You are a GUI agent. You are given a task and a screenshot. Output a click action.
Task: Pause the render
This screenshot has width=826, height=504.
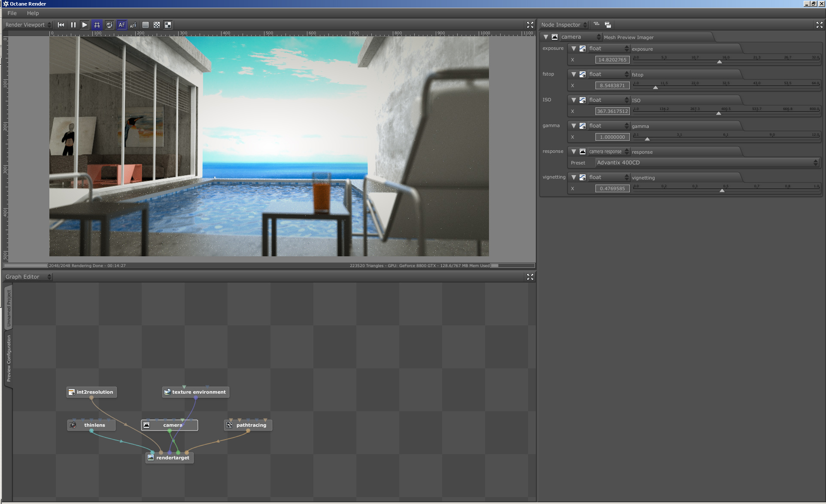coord(73,25)
